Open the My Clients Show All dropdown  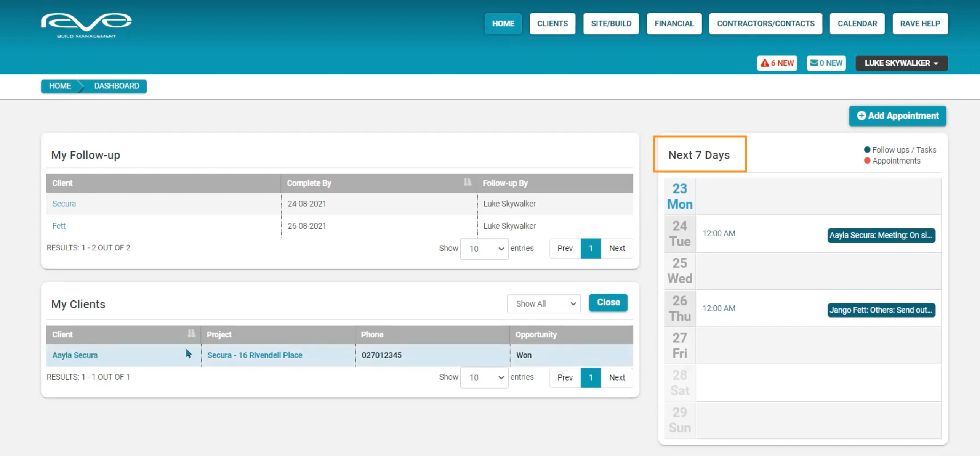(543, 303)
